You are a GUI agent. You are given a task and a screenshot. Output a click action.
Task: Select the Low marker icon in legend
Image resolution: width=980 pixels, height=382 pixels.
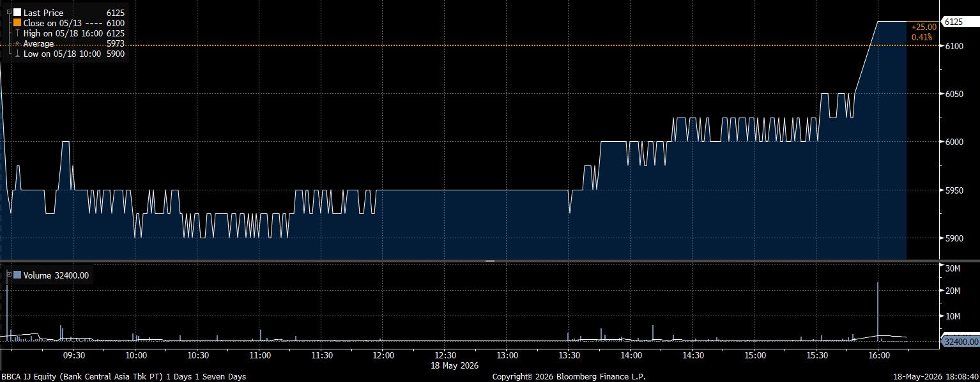(17, 54)
